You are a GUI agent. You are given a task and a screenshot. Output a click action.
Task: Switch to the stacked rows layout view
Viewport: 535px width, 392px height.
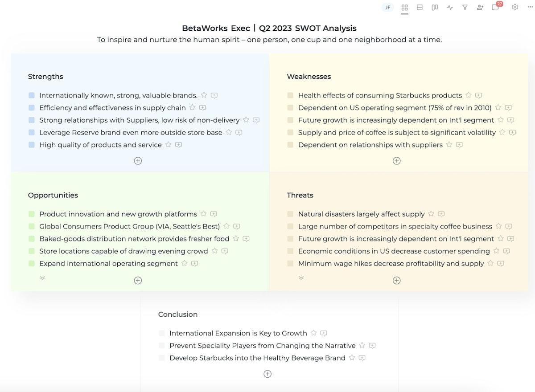pos(420,8)
